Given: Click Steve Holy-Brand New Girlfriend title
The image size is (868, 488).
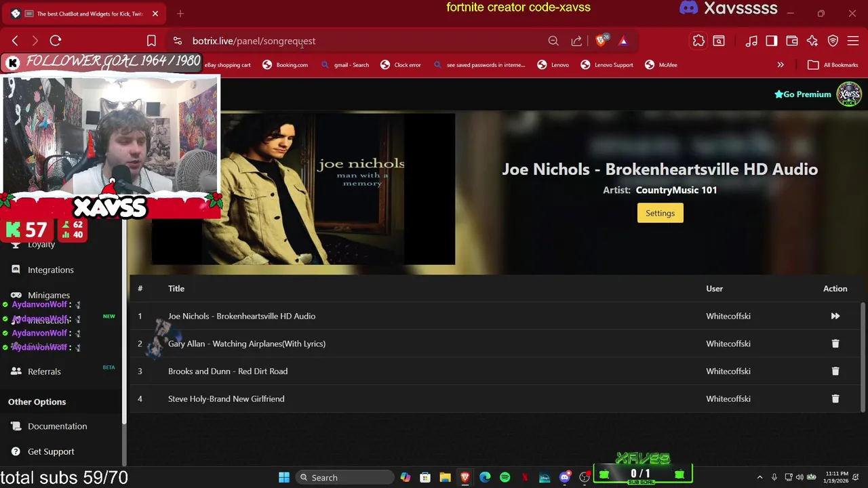Looking at the screenshot, I should click(226, 399).
